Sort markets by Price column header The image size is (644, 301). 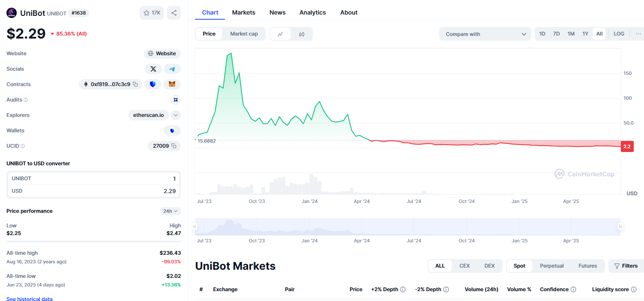(x=356, y=289)
